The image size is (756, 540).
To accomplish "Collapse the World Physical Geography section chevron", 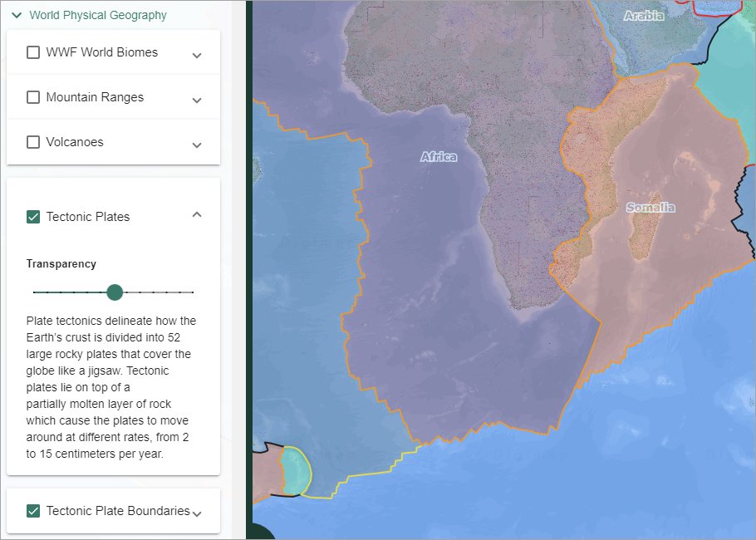I will 17,15.
